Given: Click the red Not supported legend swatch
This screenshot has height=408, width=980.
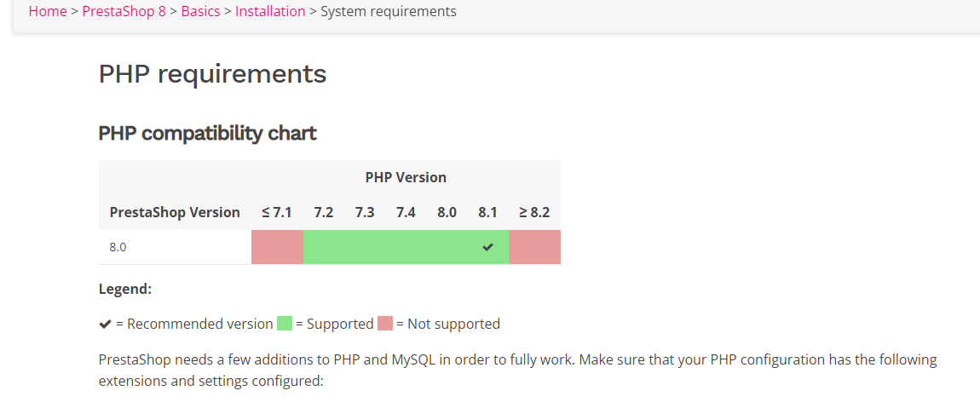Looking at the screenshot, I should click(385, 324).
